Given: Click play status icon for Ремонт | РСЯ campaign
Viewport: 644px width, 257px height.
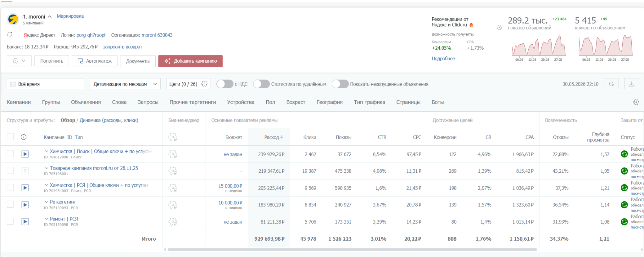Looking at the screenshot, I should pos(25,222).
